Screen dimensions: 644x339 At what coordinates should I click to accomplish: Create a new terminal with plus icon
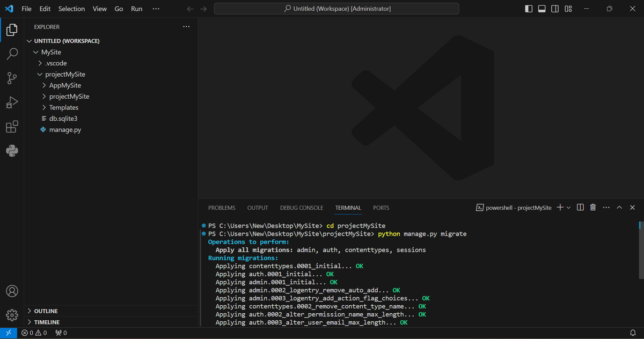560,208
